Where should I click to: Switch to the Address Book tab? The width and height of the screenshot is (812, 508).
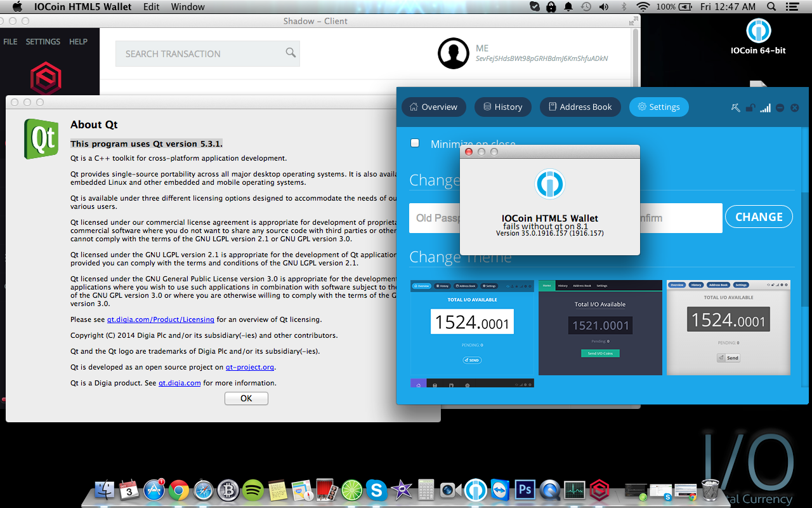coord(580,107)
